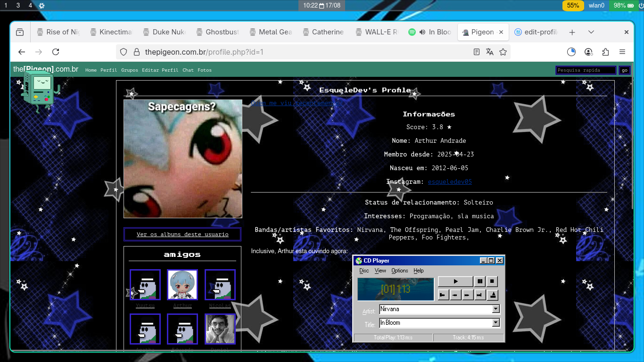Switch to the Catherine browser tab
The height and width of the screenshot is (362, 644).
click(327, 32)
